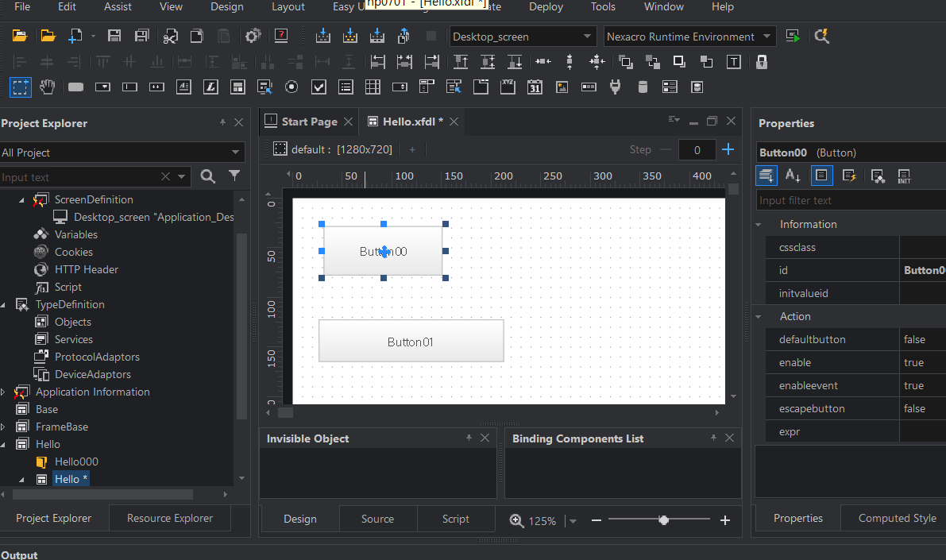The image size is (946, 560).
Task: Click the Input filter text field
Action: pos(851,200)
